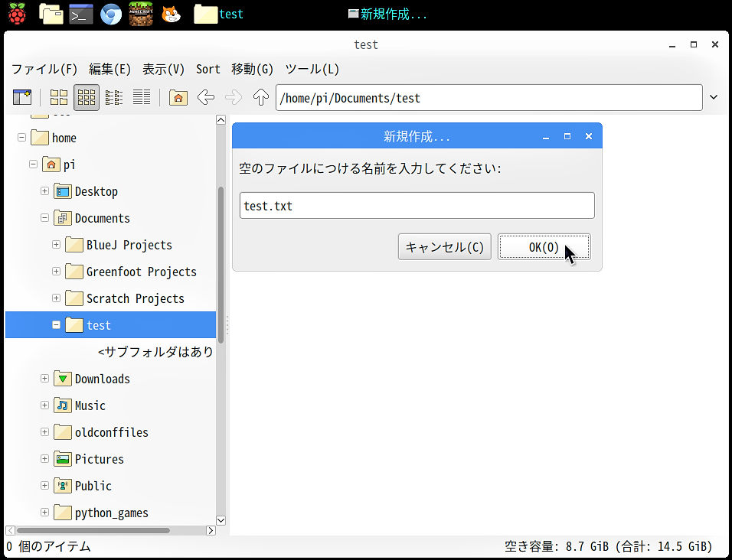Open path history dropdown arrow
This screenshot has width=732, height=560.
pos(714,97)
